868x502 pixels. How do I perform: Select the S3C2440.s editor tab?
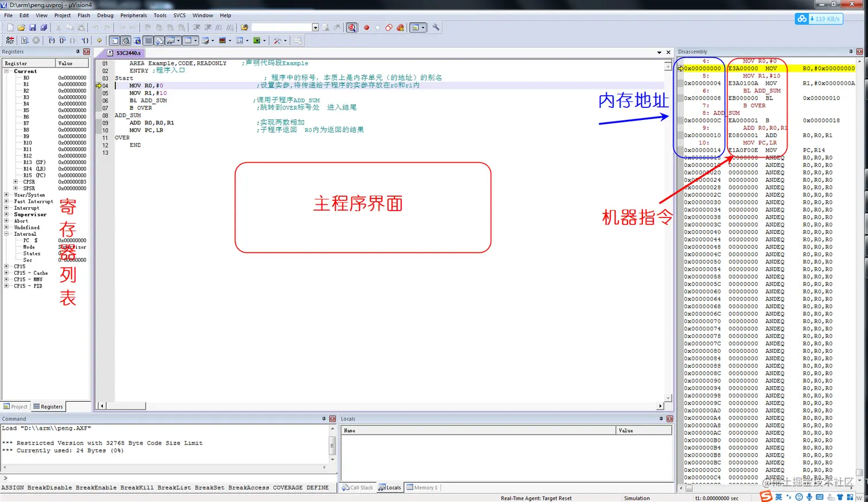[x=125, y=53]
